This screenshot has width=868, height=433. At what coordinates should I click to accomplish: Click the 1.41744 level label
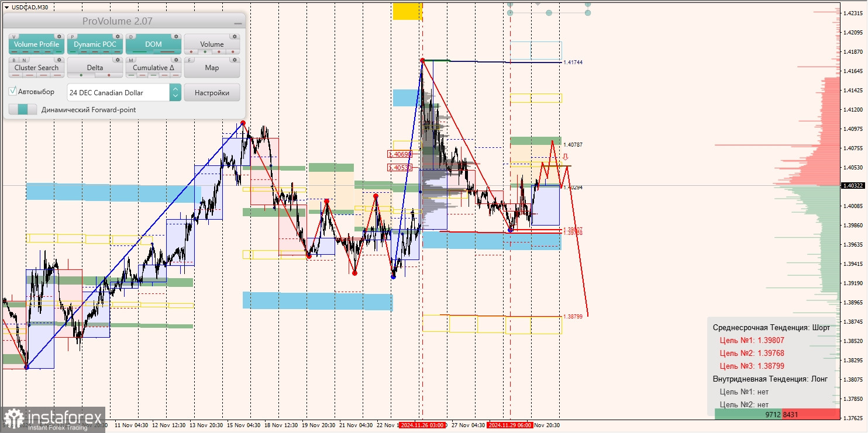point(573,62)
